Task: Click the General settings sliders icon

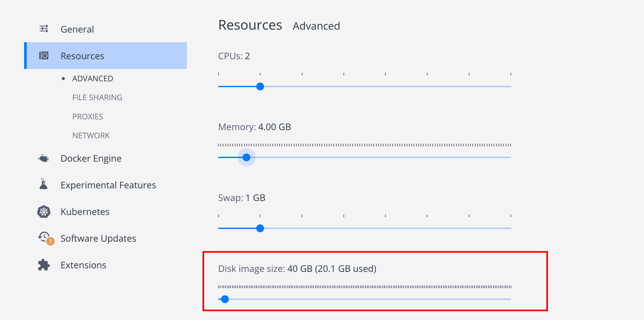Action: point(44,29)
